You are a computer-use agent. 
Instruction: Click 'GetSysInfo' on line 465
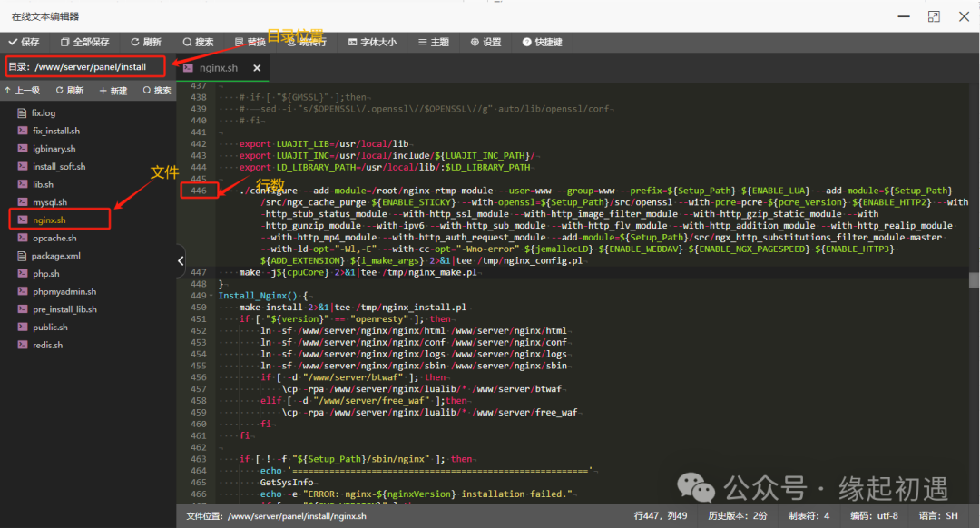287,483
